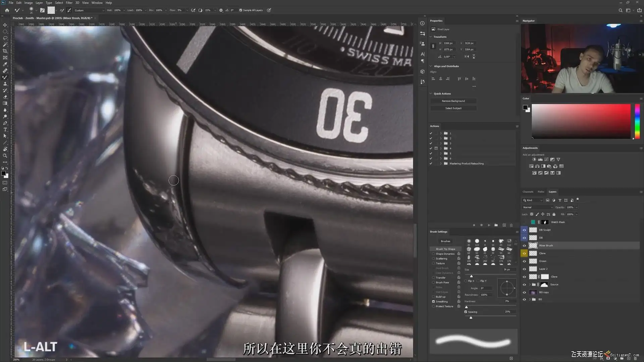The image size is (644, 362).
Task: Select the Move tool
Action: pos(5,25)
